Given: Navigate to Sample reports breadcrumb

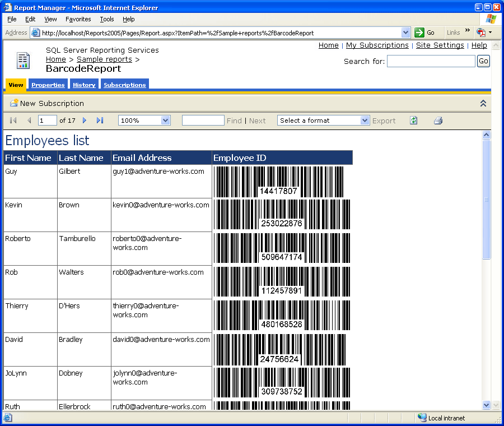Looking at the screenshot, I should pyautogui.click(x=104, y=59).
